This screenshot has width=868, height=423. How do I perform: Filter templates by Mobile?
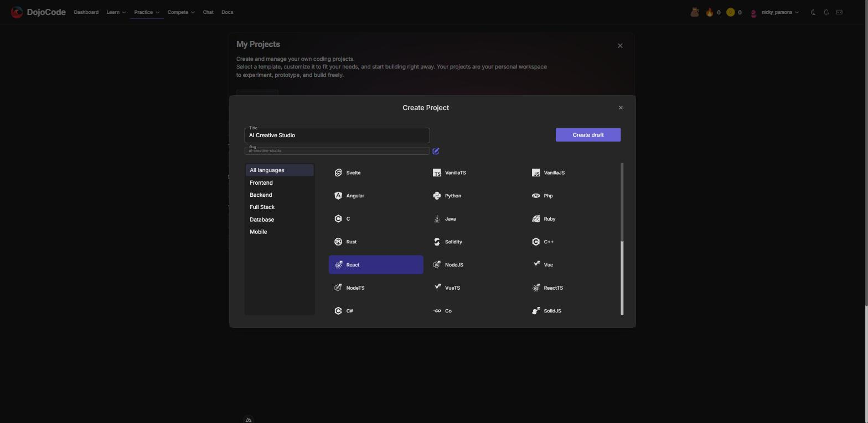280,232
